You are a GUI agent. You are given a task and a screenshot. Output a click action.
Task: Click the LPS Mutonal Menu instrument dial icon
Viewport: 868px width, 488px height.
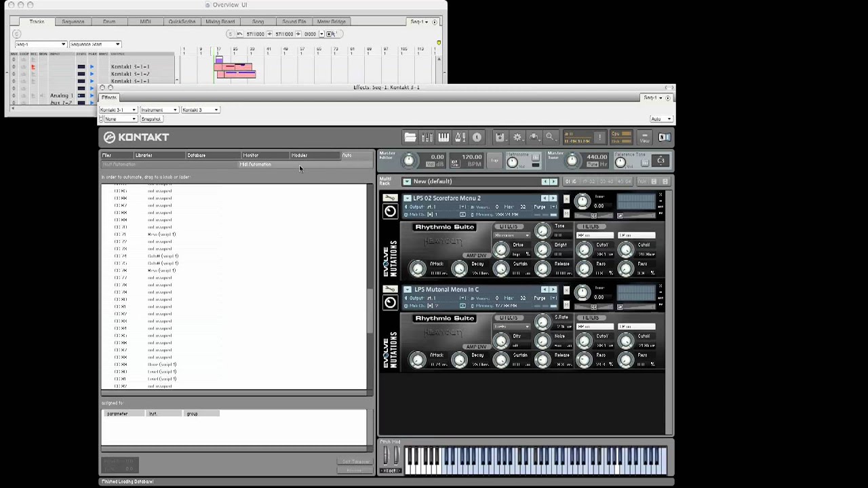390,302
